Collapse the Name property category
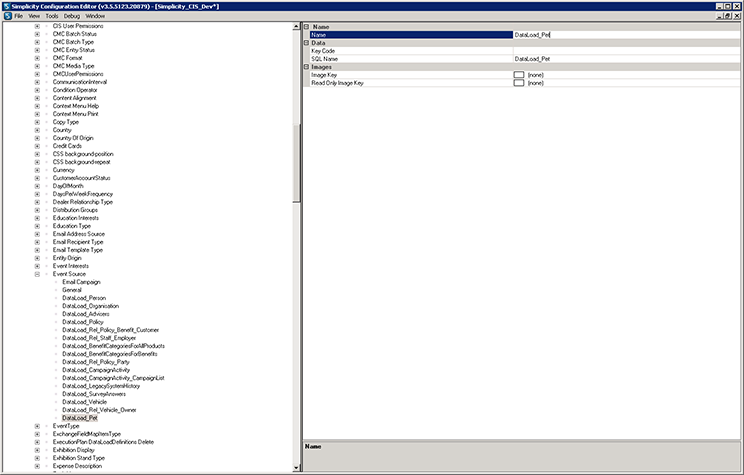Viewport: 744px width, 475px height. [307, 27]
